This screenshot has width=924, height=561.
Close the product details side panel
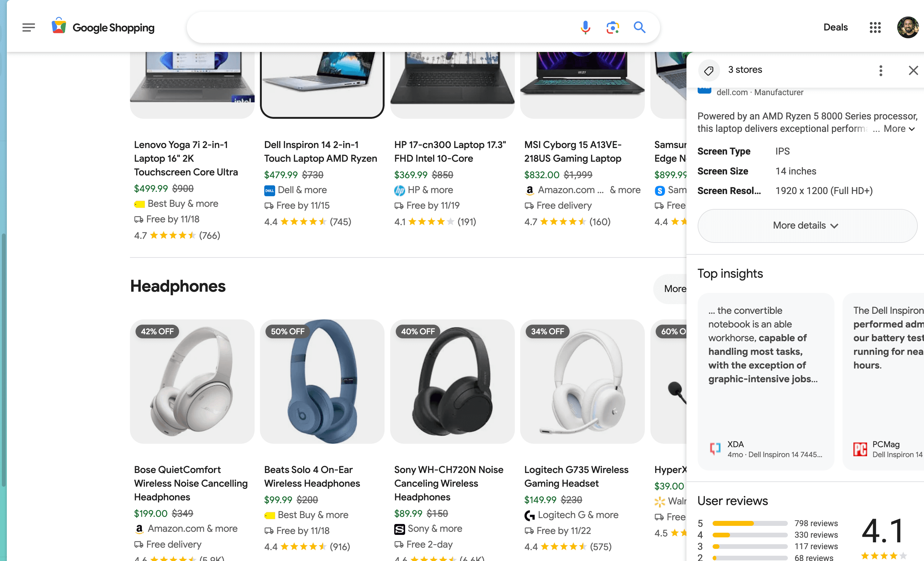pyautogui.click(x=913, y=71)
